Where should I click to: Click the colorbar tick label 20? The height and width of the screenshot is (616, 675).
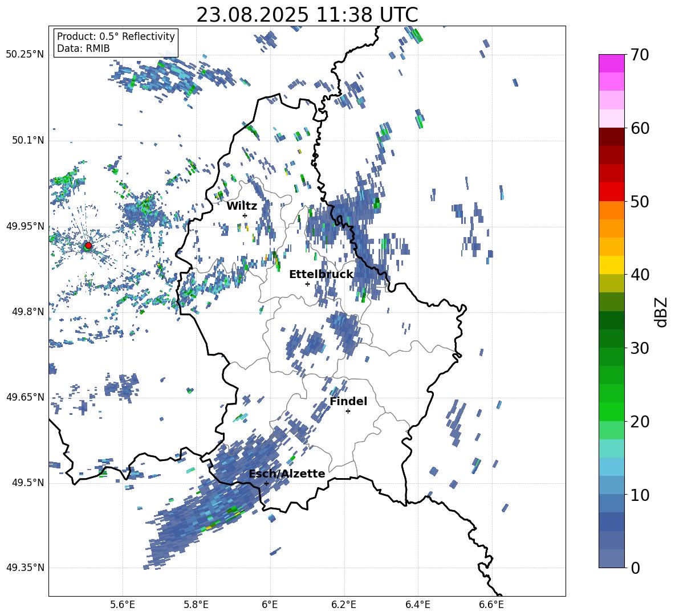[640, 422]
